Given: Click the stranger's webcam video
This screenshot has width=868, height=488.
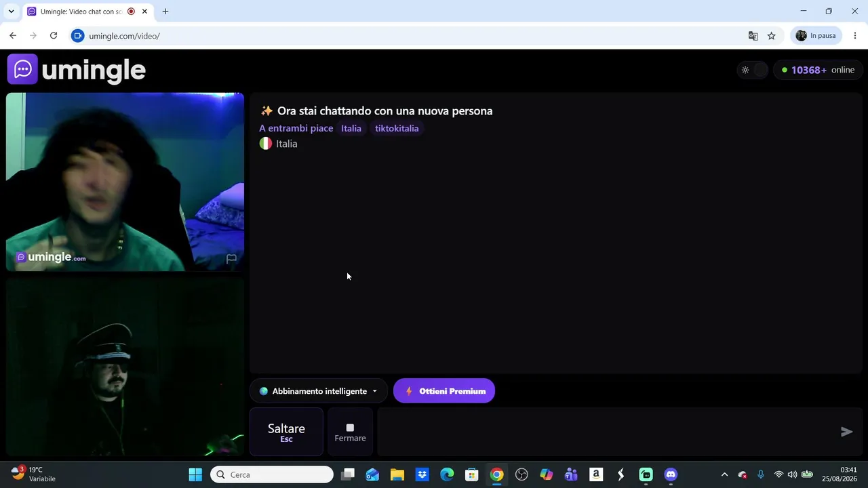Looking at the screenshot, I should pyautogui.click(x=125, y=182).
